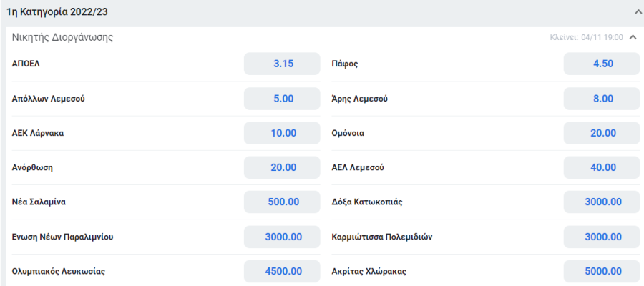Add Δόξα Κατωκοπιάς 3000.00 to betslip

coord(602,202)
